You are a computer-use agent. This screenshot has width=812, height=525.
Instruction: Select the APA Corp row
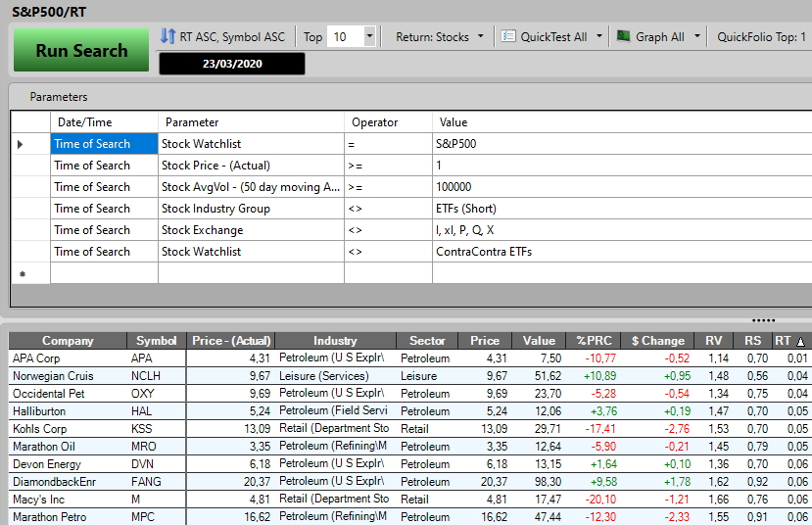(x=410, y=358)
